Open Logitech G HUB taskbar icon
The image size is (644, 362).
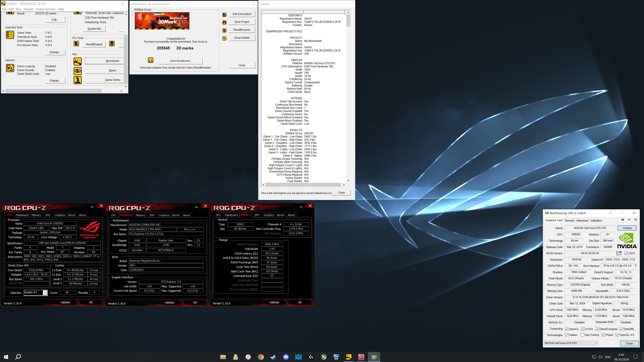point(311,357)
